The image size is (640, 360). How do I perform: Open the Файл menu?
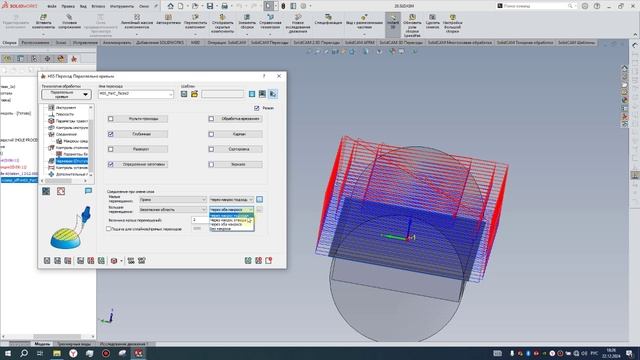(52, 6)
